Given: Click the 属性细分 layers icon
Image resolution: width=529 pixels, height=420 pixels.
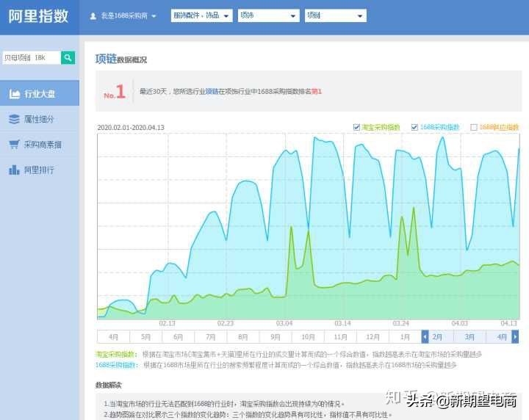Looking at the screenshot, I should 14,119.
